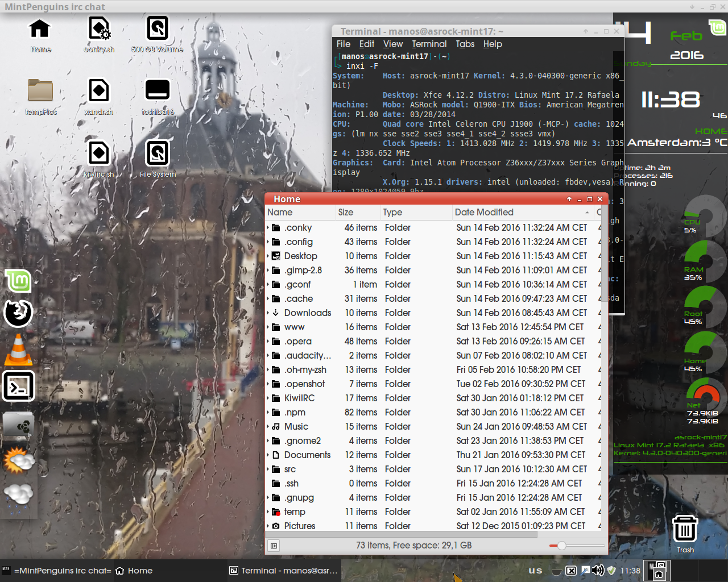Switch workspace using the pager

(x=656, y=571)
